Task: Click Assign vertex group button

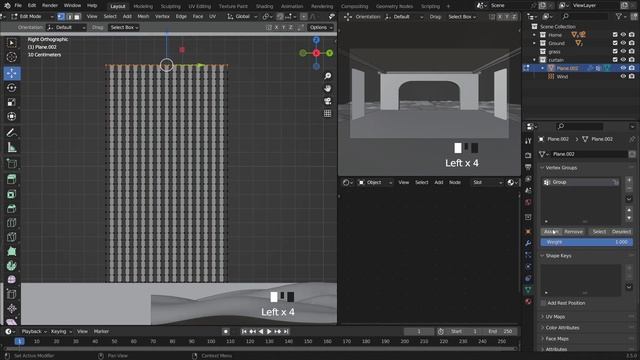Action: [551, 232]
